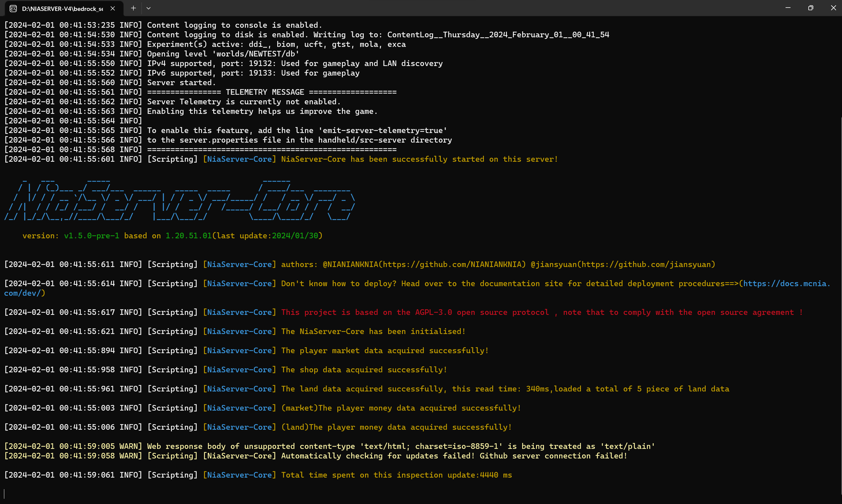The width and height of the screenshot is (842, 504).
Task: Expand the new tab profile dropdown arrow
Action: tap(149, 8)
